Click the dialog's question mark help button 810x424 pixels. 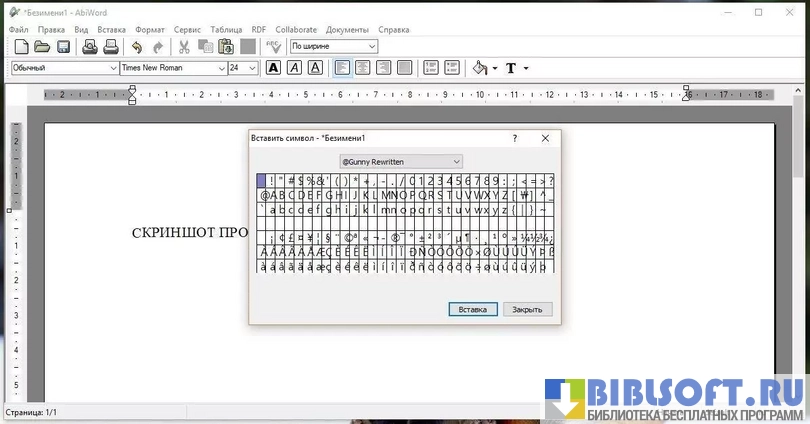(x=515, y=138)
